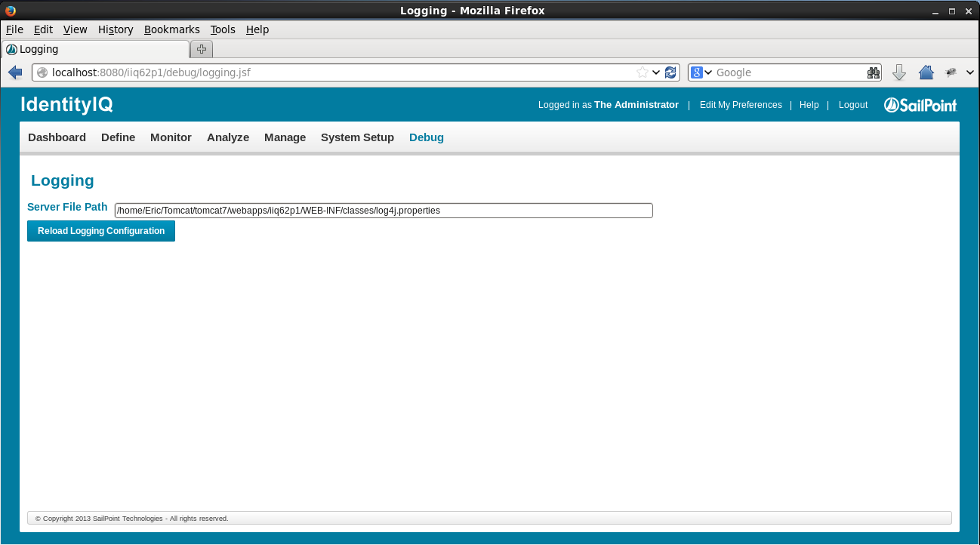Click the binoculars search icon
The image size is (980, 545).
(873, 72)
